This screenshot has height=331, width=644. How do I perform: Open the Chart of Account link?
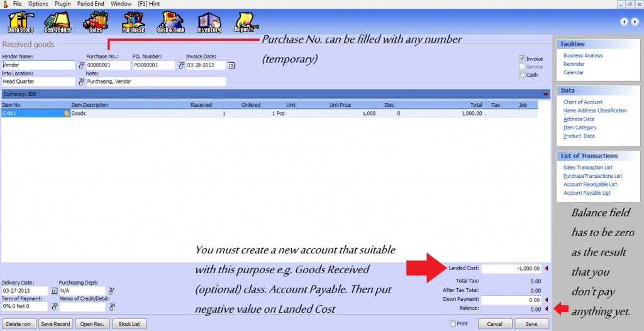click(582, 102)
